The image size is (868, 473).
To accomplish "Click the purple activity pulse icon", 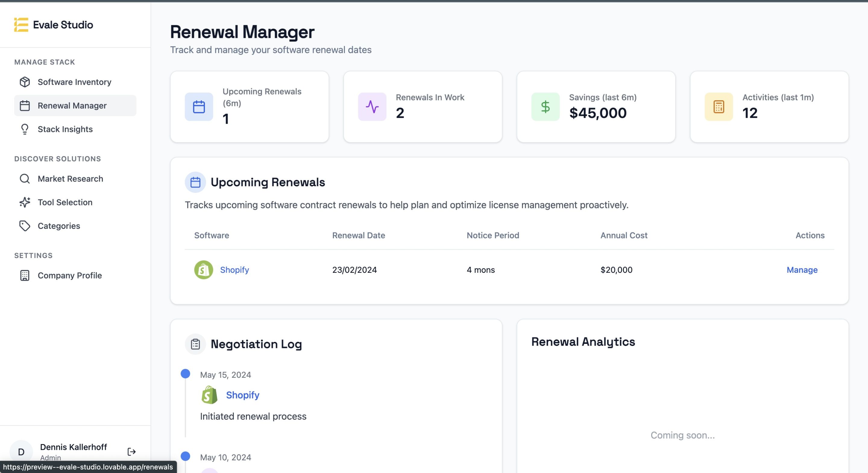I will (372, 107).
